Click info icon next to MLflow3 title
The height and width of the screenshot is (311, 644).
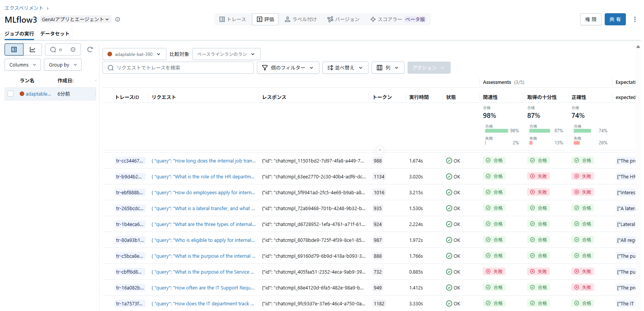tap(118, 19)
